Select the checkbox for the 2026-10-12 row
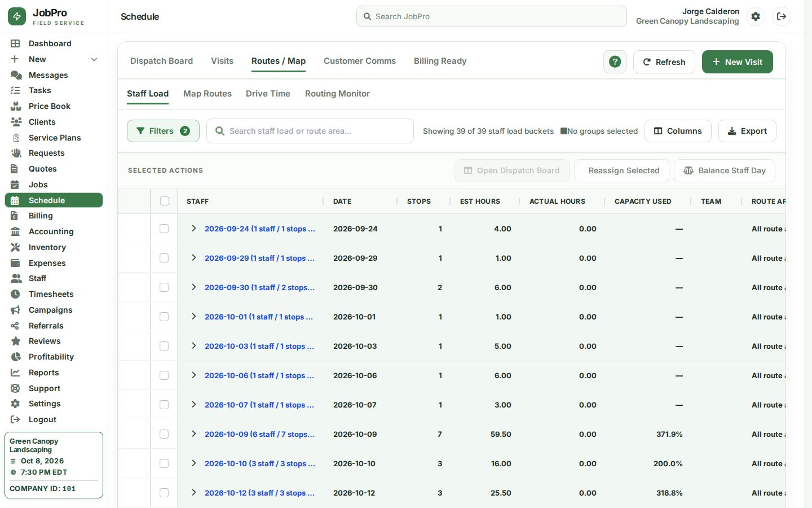Screen dimensions: 812x508 click(x=164, y=493)
